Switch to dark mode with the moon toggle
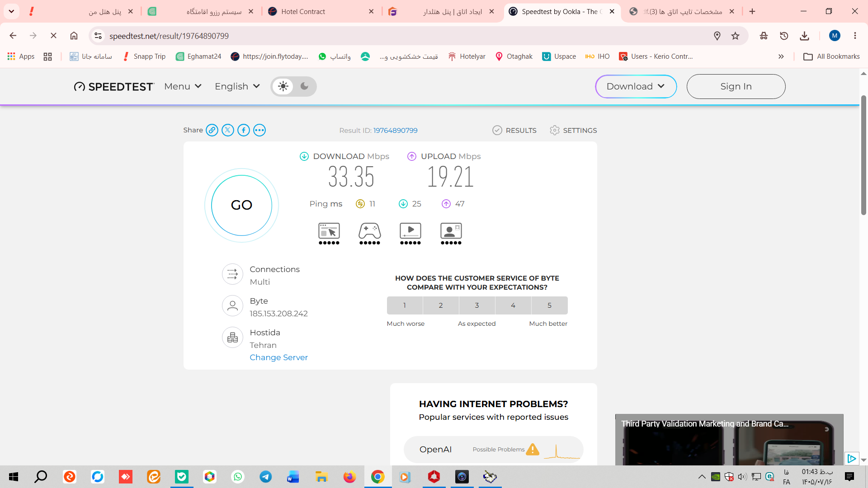868x488 pixels. 305,86
